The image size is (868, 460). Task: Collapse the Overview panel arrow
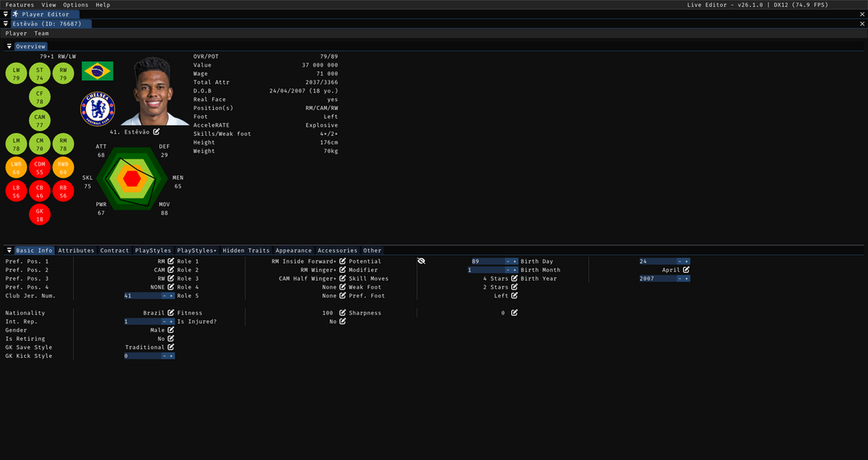[x=10, y=47]
